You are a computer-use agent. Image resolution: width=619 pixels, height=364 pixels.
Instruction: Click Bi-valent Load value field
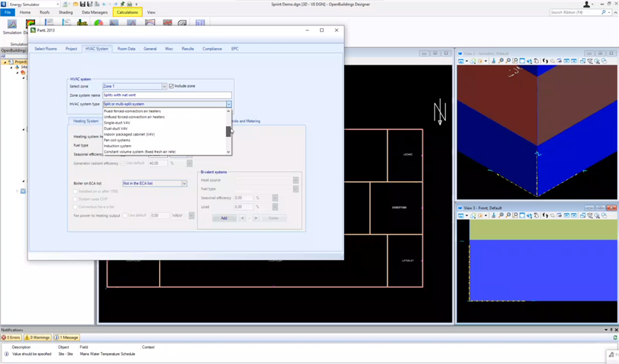point(243,206)
